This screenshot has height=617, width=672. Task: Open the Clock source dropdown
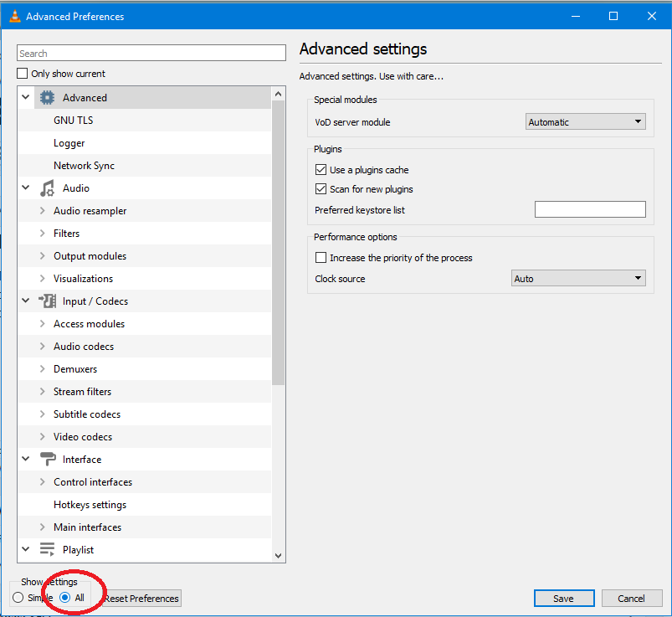[578, 278]
